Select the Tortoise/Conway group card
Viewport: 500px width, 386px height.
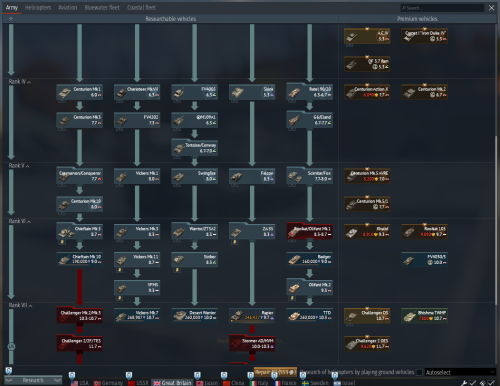[x=195, y=148]
